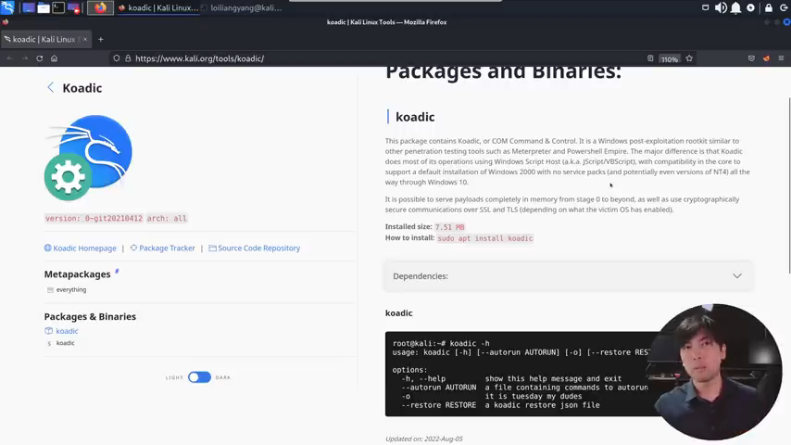Viewport: 791px width, 445px height.
Task: Open notifications bell icon
Action: (x=736, y=8)
